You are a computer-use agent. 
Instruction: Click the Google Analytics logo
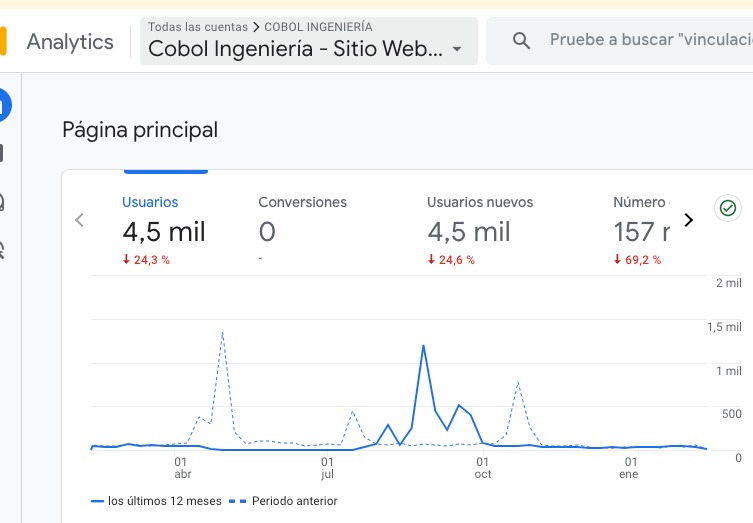pyautogui.click(x=3, y=41)
